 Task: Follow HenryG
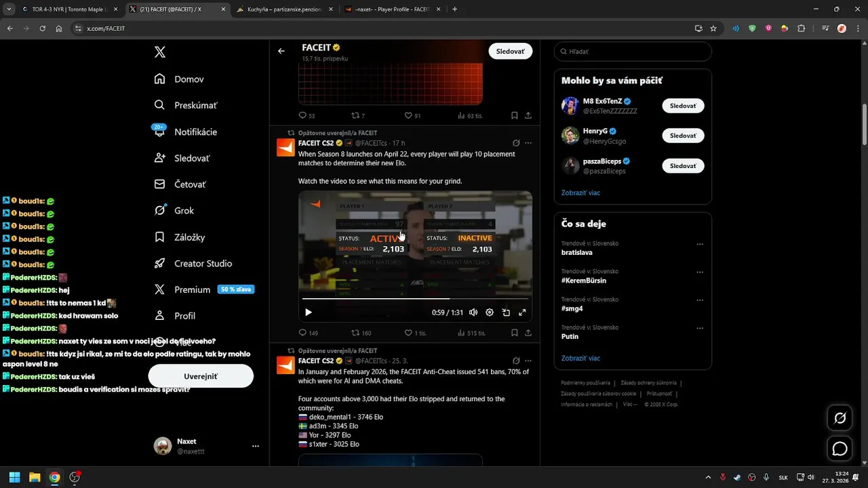683,136
